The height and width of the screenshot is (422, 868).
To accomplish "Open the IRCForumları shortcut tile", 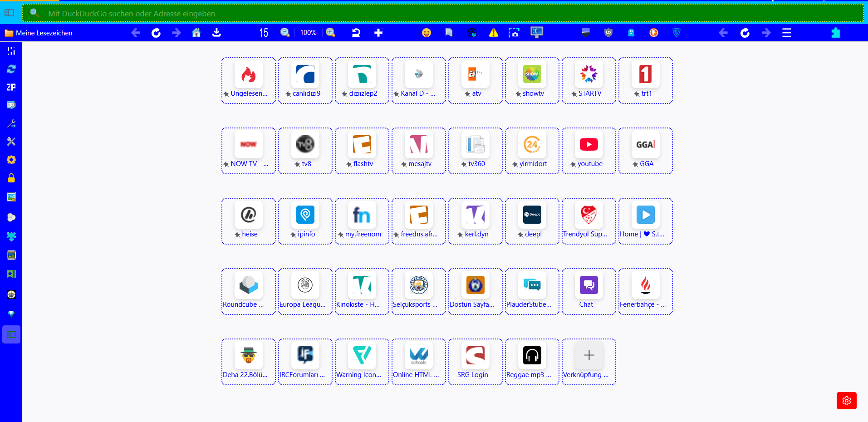I will (305, 362).
